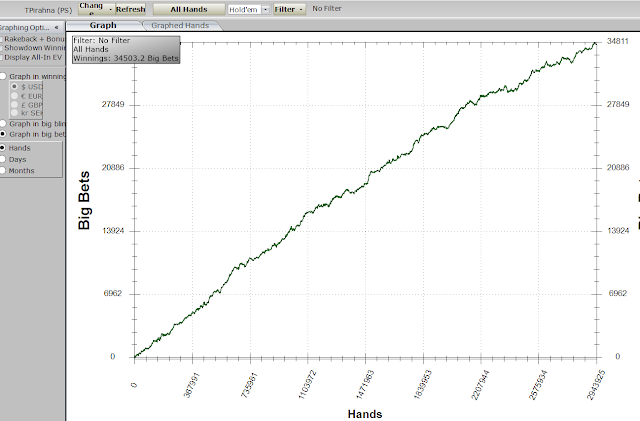
Task: Click the 34811 right axis value
Action: pyautogui.click(x=618, y=41)
